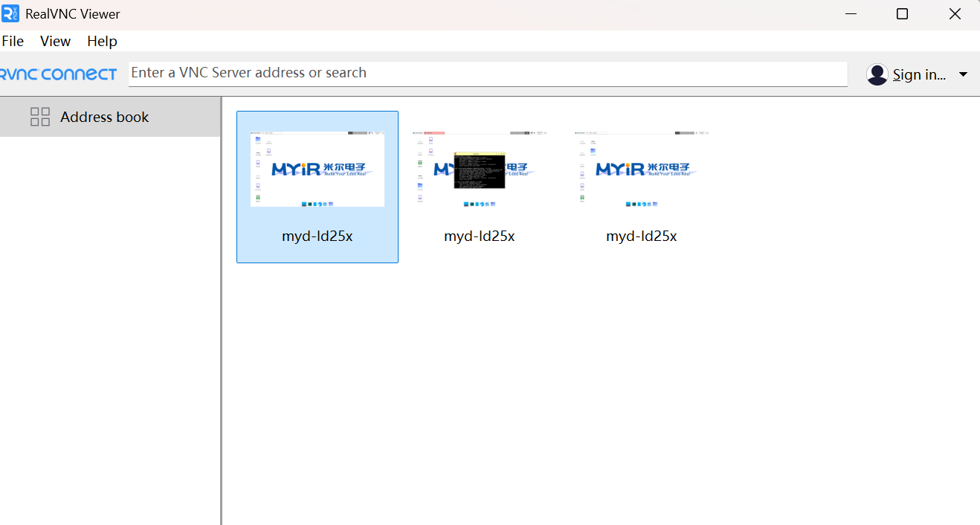Open the View menu

pyautogui.click(x=55, y=41)
